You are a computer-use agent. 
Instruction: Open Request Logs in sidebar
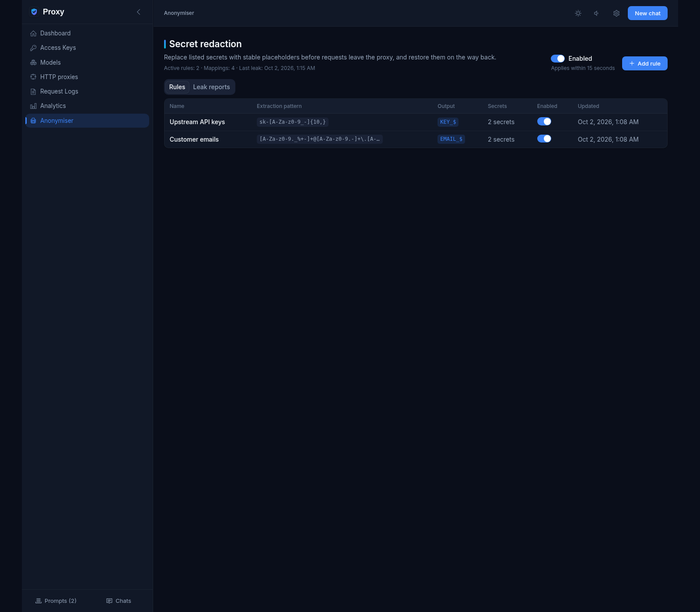point(87,91)
